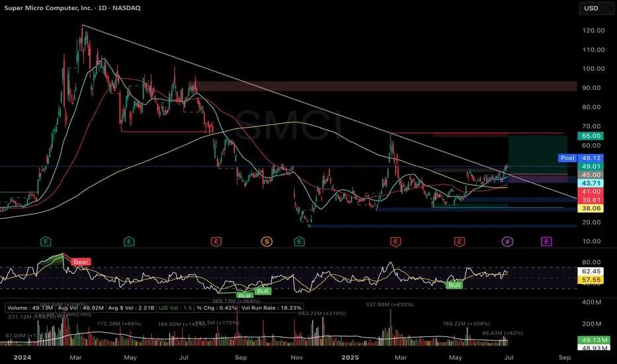Click the green 49.13M volume label on the axis

(594, 340)
